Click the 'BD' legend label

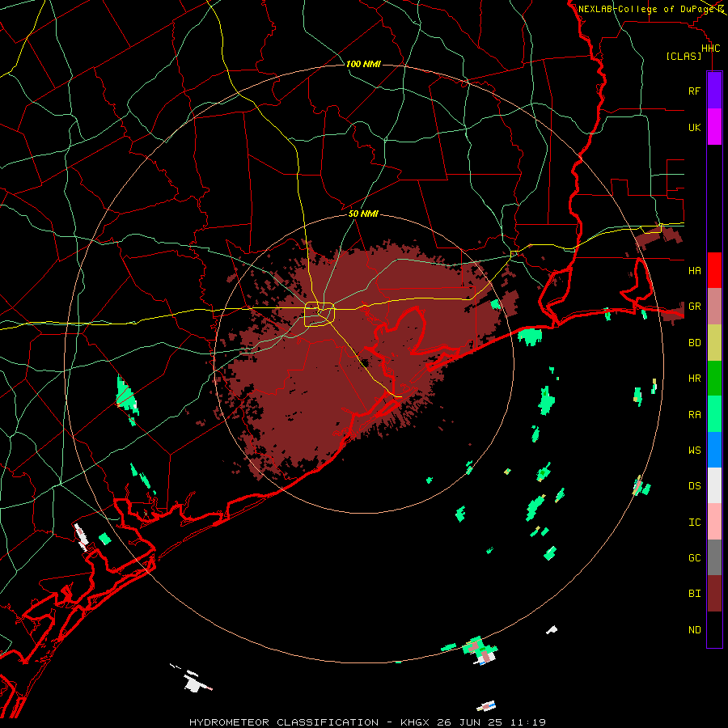(694, 343)
